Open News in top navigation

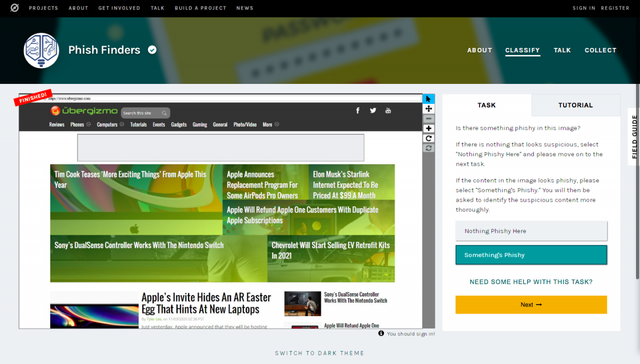[245, 8]
